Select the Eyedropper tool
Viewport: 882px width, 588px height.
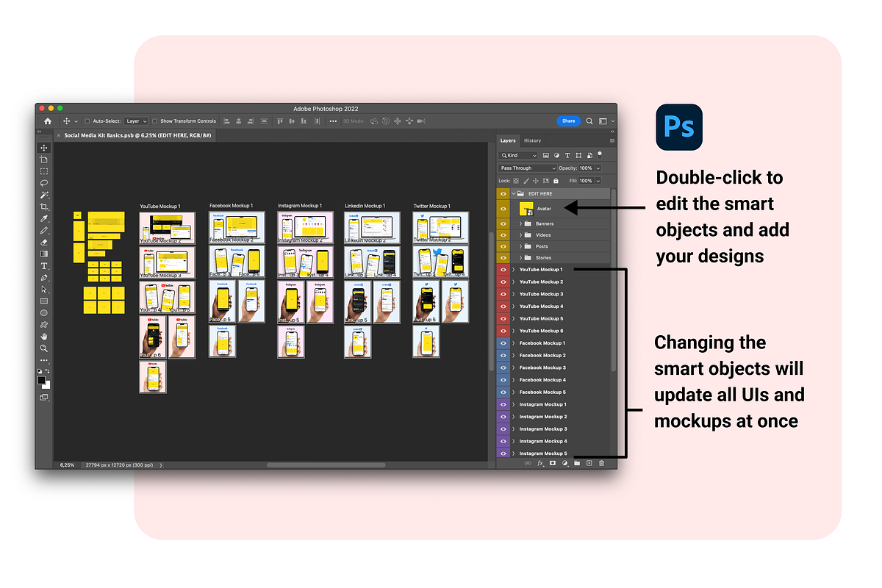[x=44, y=218]
